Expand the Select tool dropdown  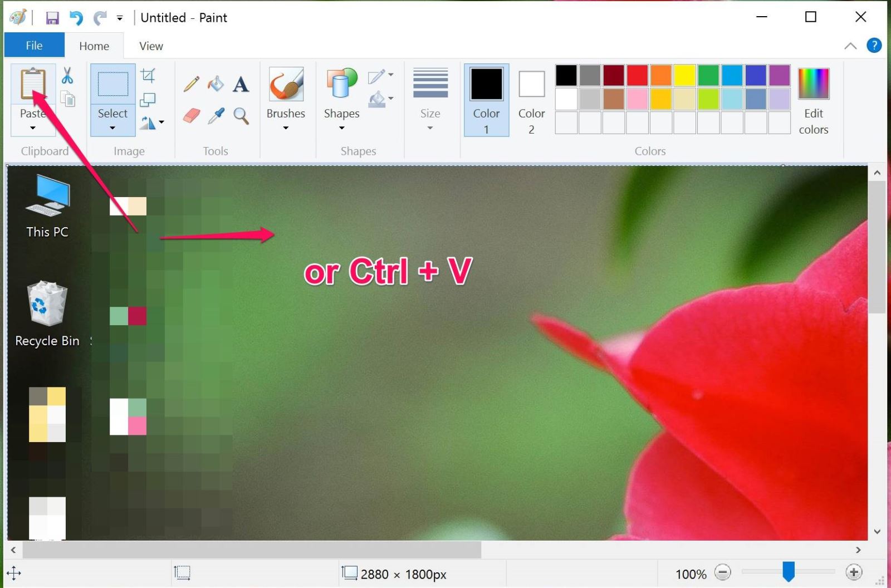tap(112, 127)
